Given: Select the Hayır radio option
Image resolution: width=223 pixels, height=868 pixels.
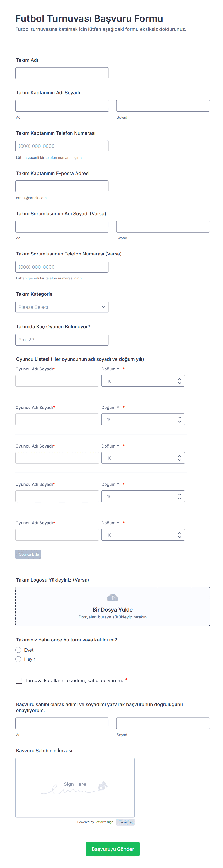Looking at the screenshot, I should click(18, 659).
